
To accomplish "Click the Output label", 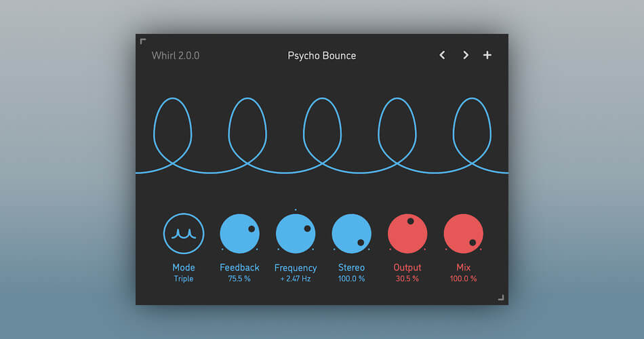I will click(407, 268).
